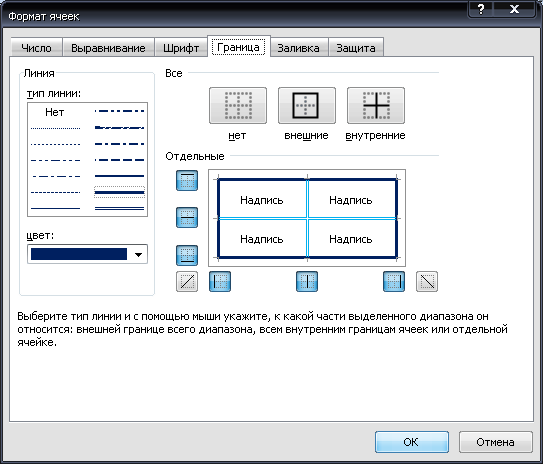Apply the 'внутренние' inside border preset
543x464 pixels.
click(376, 105)
